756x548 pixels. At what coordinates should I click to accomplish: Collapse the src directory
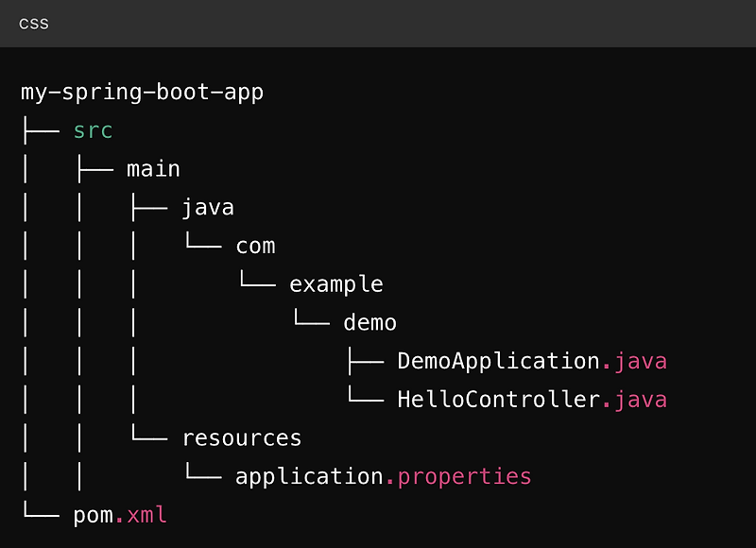point(92,130)
